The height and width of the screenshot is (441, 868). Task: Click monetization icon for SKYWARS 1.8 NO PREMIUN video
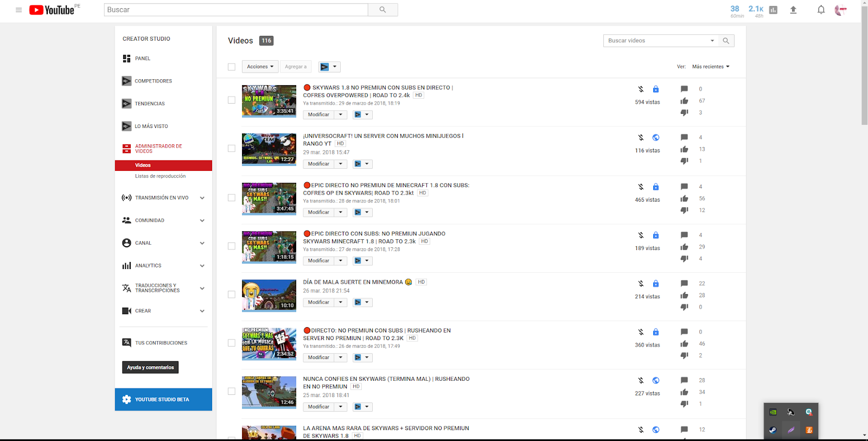(x=641, y=89)
